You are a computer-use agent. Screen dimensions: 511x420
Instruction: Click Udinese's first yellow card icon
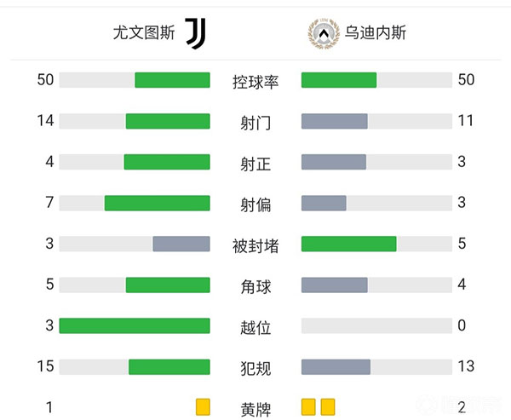(309, 407)
